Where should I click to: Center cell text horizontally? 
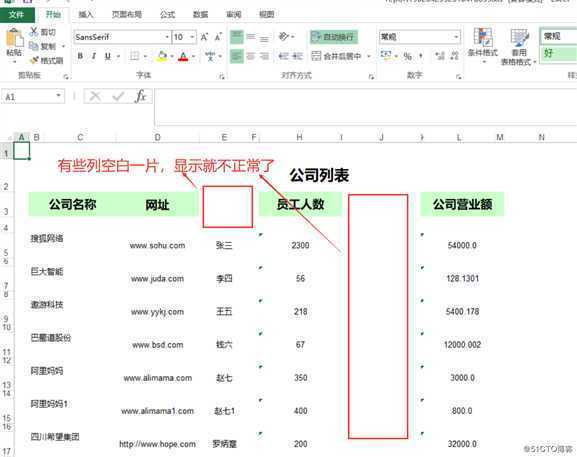click(251, 56)
